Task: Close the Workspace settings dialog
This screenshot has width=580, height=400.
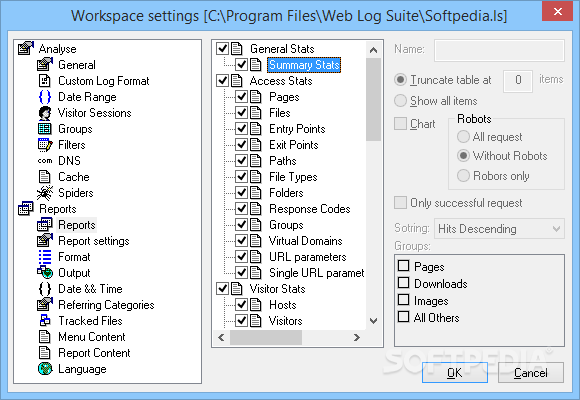Action: [x=557, y=11]
